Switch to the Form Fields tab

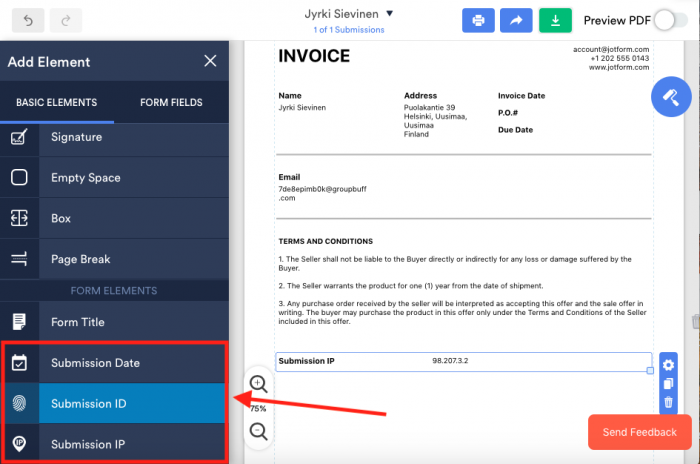[171, 102]
